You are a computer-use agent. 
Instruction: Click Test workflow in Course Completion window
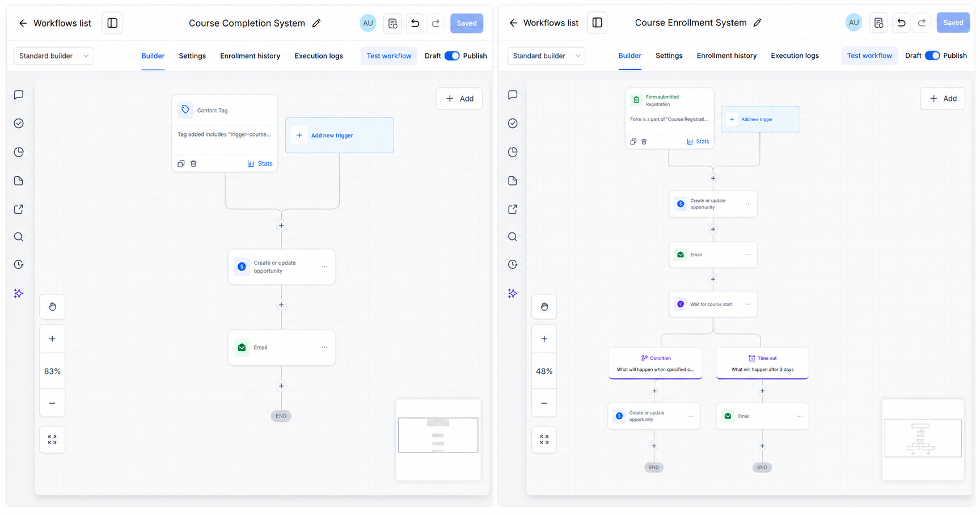(x=389, y=56)
